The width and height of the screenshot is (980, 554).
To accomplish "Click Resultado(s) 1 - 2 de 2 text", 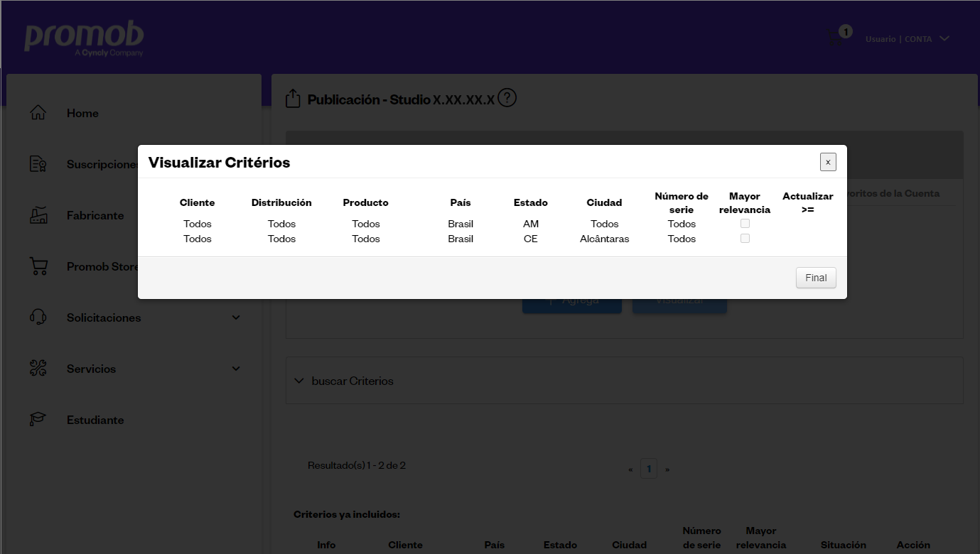I will click(x=357, y=465).
